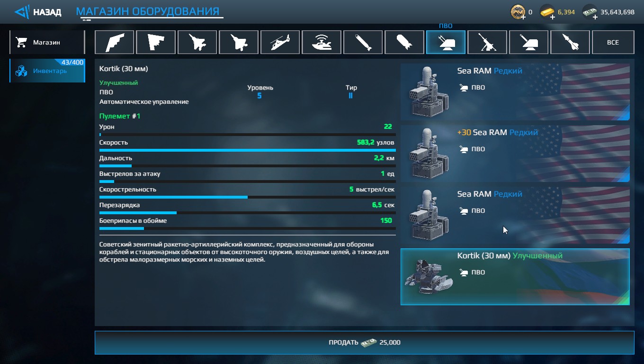This screenshot has width=644, height=364.
Task: Choose the cannon turret category next to machine gun
Action: click(x=528, y=42)
